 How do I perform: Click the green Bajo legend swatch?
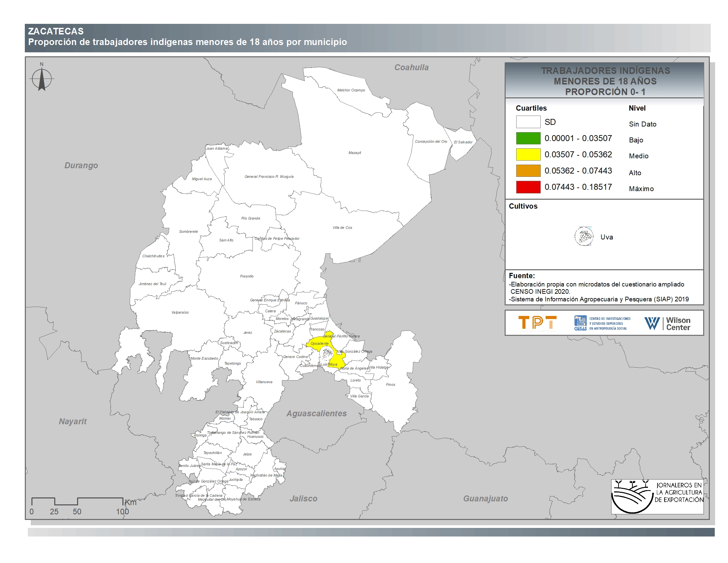click(528, 138)
